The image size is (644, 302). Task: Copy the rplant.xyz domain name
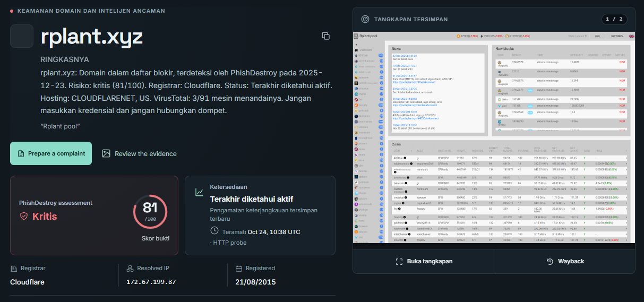[326, 36]
